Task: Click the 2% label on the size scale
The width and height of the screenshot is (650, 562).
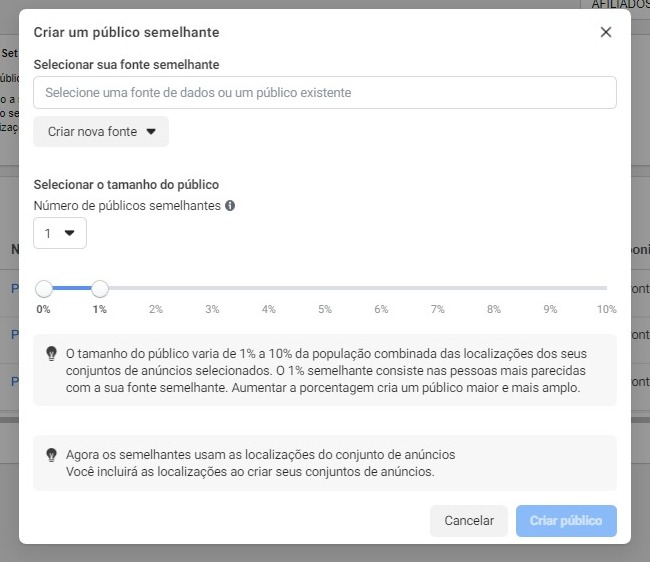Action: pyautogui.click(x=156, y=309)
